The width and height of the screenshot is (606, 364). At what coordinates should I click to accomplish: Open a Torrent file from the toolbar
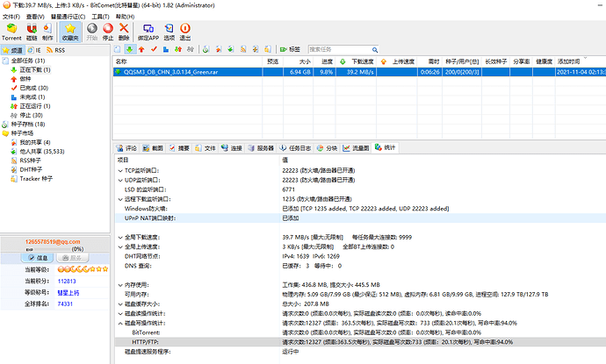pyautogui.click(x=11, y=32)
